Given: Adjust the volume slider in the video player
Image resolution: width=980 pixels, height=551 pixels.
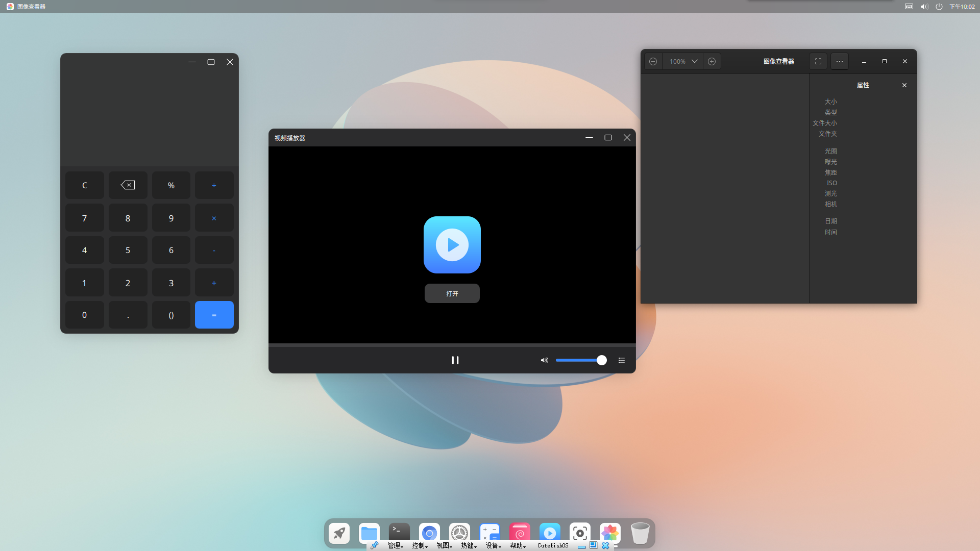Looking at the screenshot, I should pos(581,360).
